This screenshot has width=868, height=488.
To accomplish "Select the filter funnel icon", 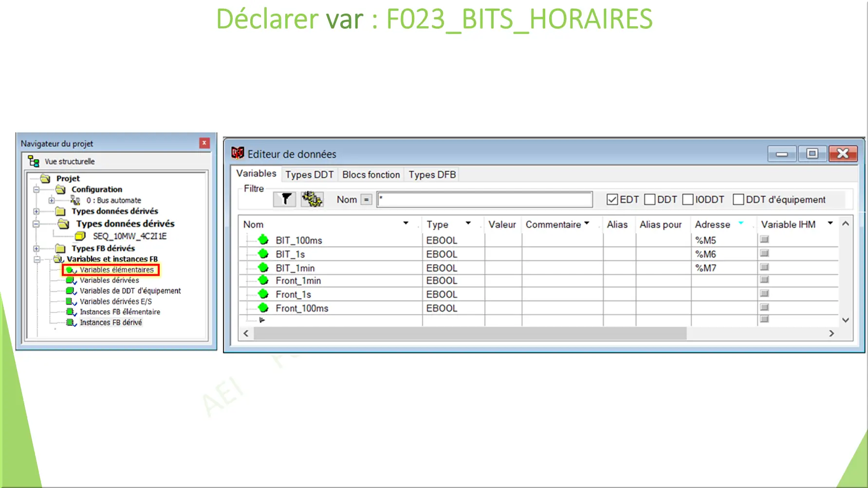I will (x=285, y=199).
